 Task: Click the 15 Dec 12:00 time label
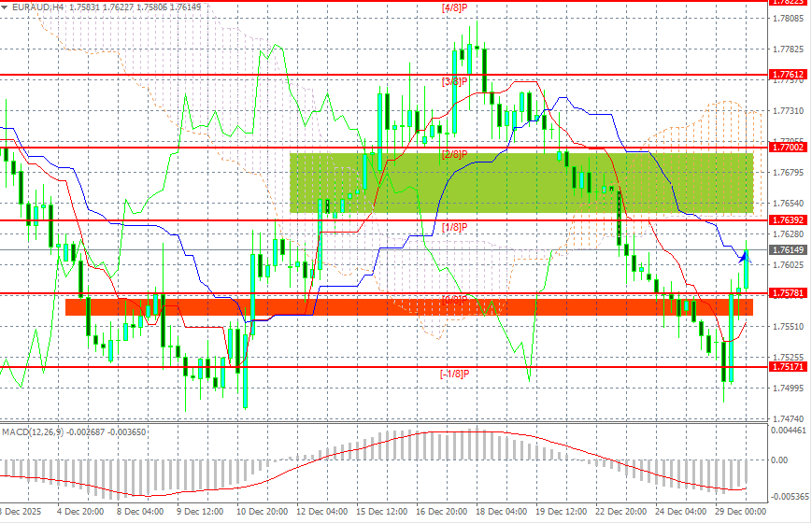tap(381, 512)
